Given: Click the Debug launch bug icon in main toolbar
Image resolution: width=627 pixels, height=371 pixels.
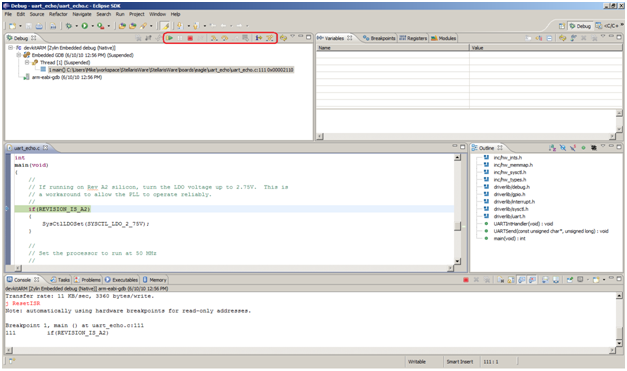Looking at the screenshot, I should pos(69,26).
